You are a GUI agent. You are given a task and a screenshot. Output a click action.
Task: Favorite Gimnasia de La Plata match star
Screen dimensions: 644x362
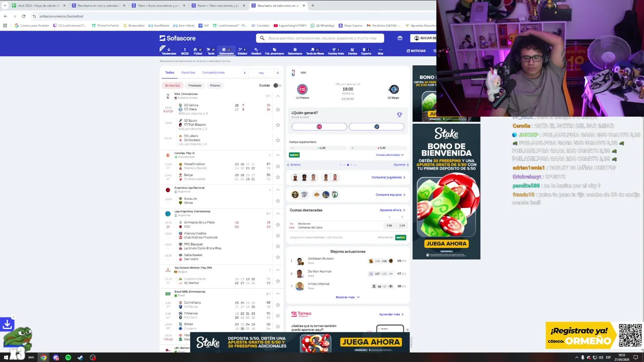click(278, 224)
